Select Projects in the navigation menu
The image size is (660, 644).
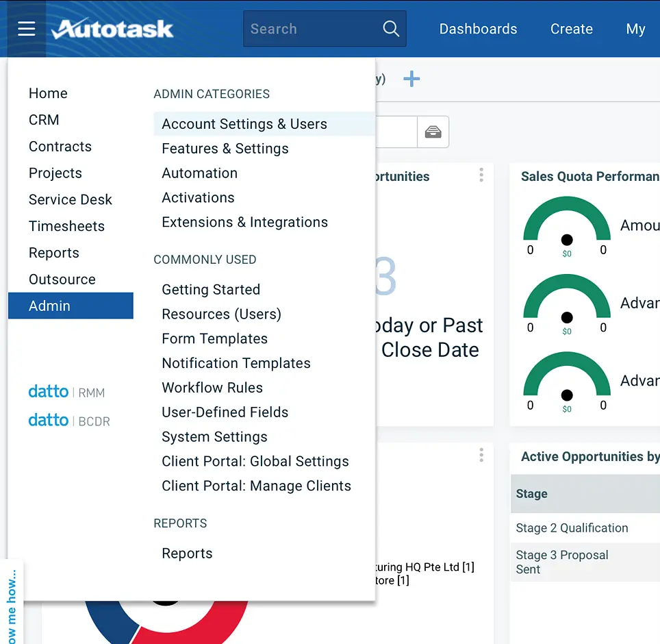point(55,173)
